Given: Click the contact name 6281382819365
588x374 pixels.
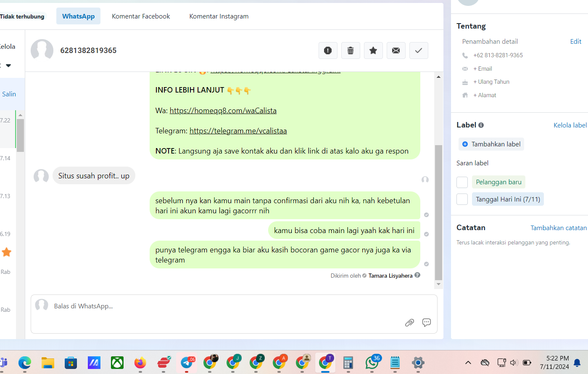Looking at the screenshot, I should tap(88, 50).
